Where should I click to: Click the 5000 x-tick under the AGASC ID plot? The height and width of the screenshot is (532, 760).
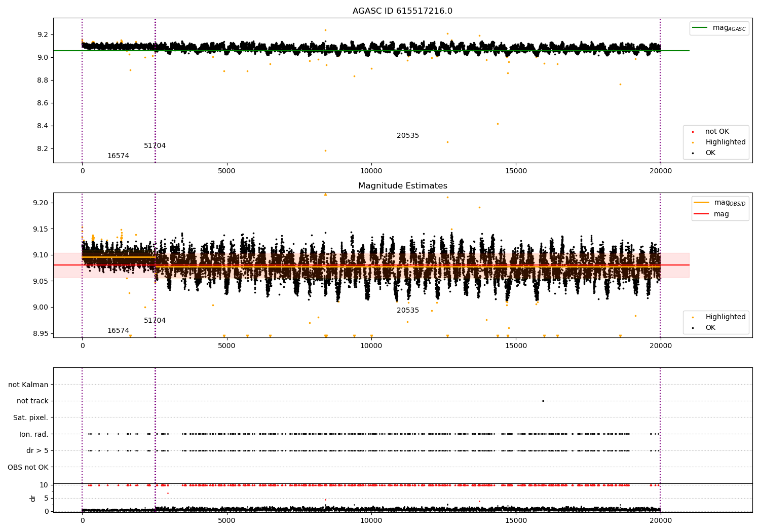click(226, 171)
